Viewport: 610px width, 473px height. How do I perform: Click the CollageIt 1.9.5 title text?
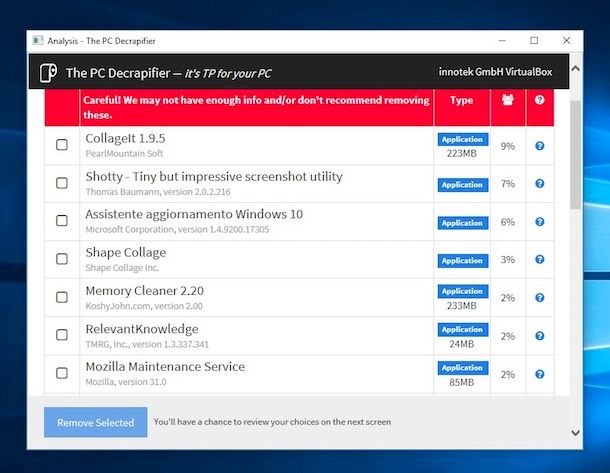125,138
